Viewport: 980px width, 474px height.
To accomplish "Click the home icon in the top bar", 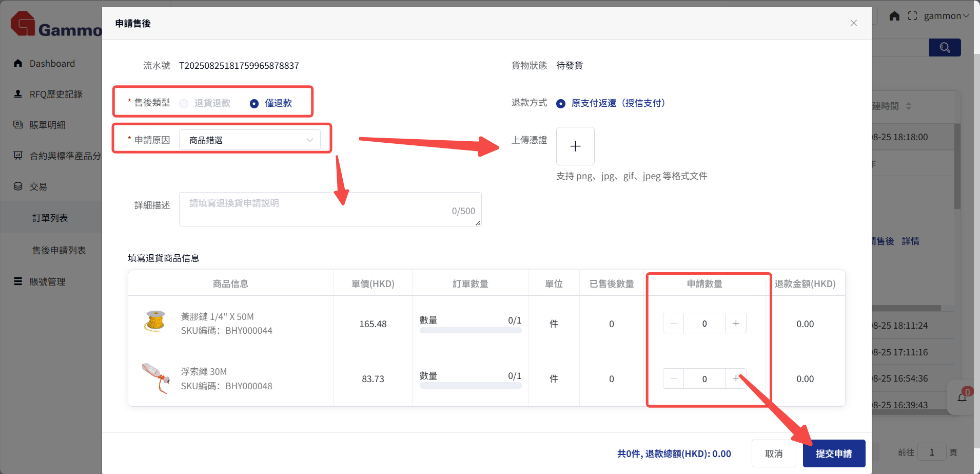I will (x=894, y=16).
